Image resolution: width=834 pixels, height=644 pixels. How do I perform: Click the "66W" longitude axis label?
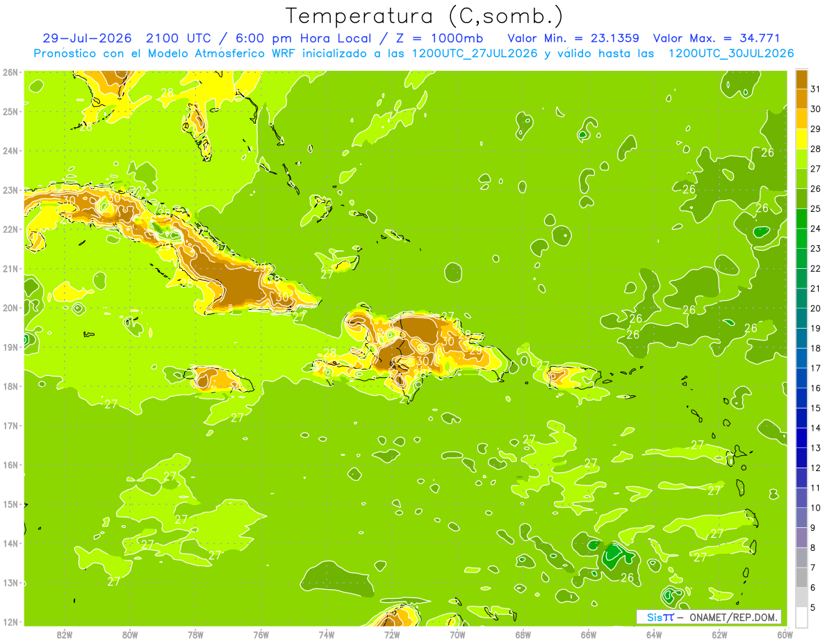pyautogui.click(x=589, y=634)
